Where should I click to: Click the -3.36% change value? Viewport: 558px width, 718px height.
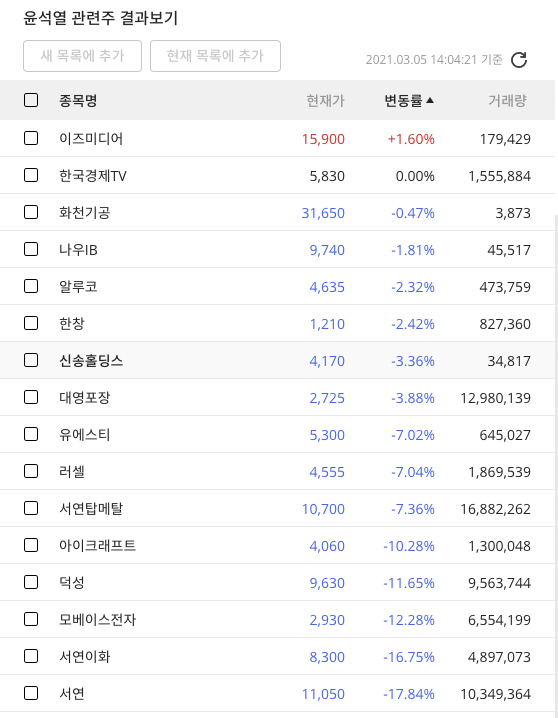click(x=412, y=361)
